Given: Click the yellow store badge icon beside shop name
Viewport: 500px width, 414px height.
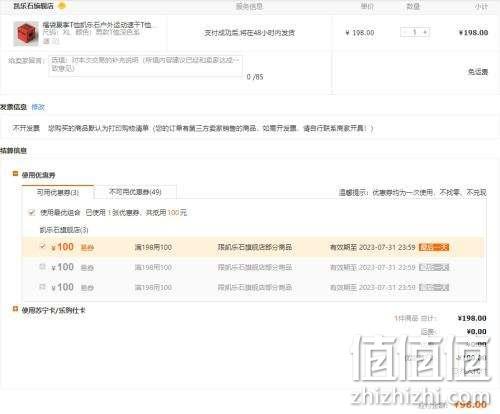Looking at the screenshot, I should [62, 6].
